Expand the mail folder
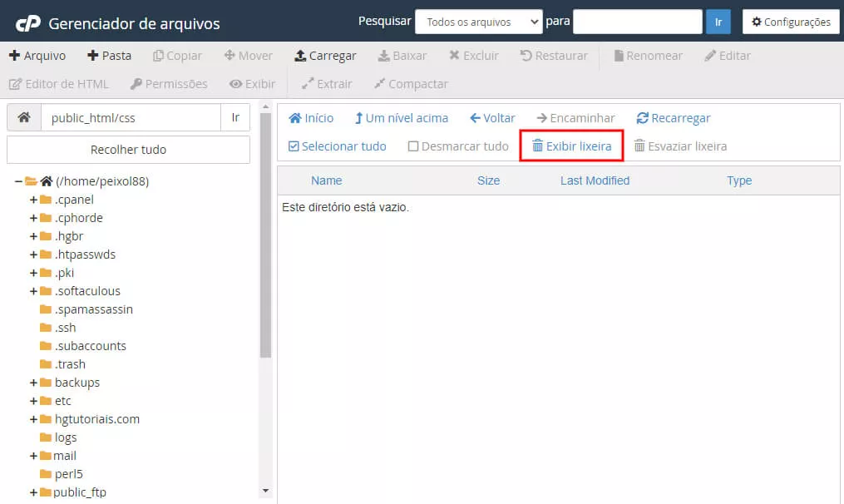This screenshot has height=504, width=844. pos(33,456)
